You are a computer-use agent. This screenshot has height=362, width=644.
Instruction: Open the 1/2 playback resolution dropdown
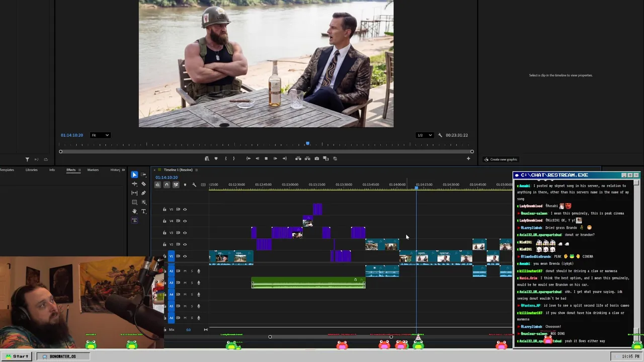[424, 135]
